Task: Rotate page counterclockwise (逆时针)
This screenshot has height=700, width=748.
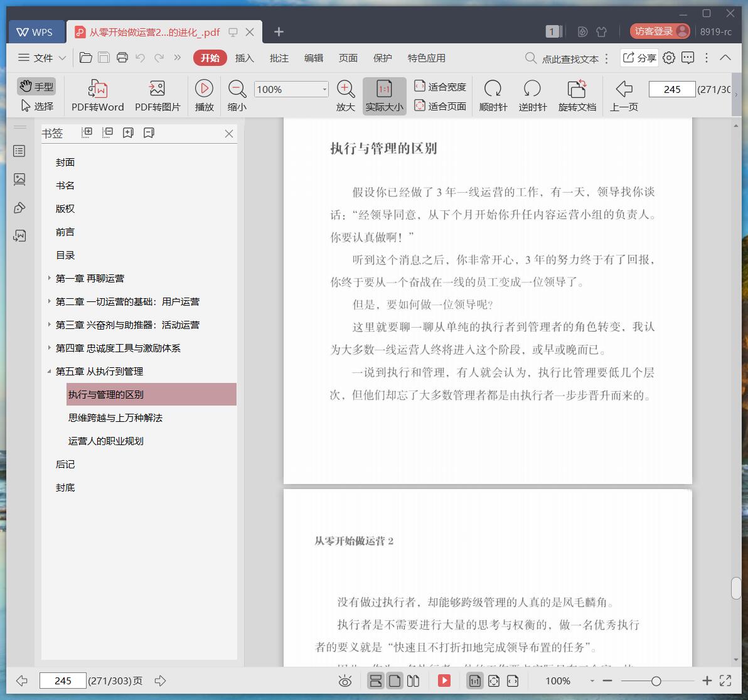Action: [x=532, y=96]
